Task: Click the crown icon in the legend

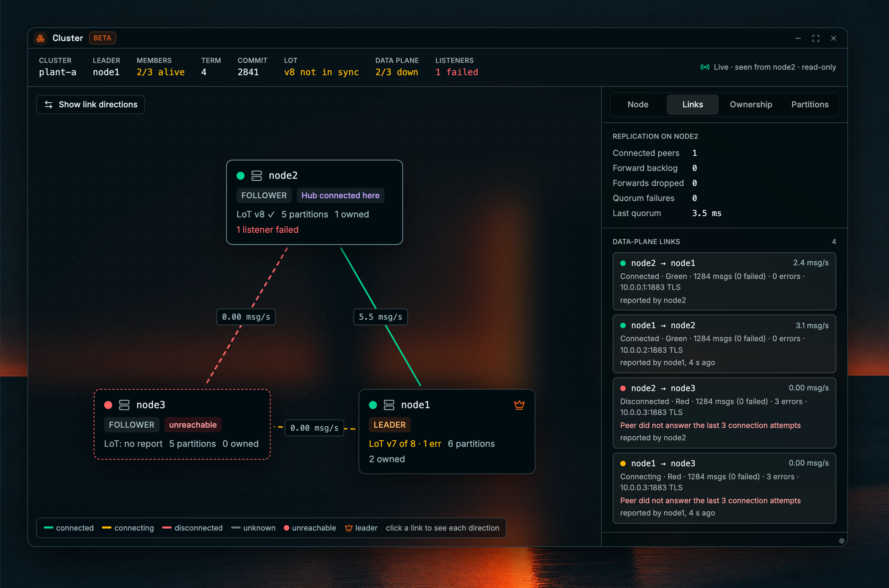Action: (x=348, y=528)
